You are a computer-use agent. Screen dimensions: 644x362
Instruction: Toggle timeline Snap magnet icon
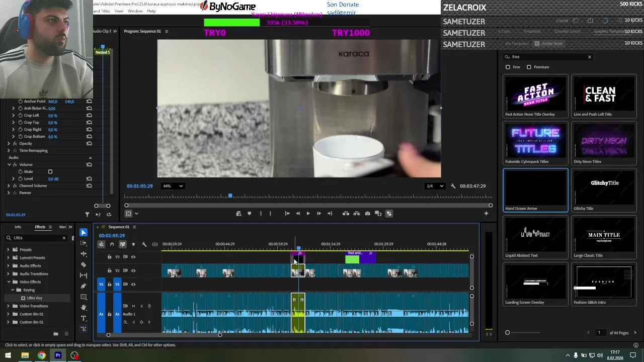click(112, 244)
